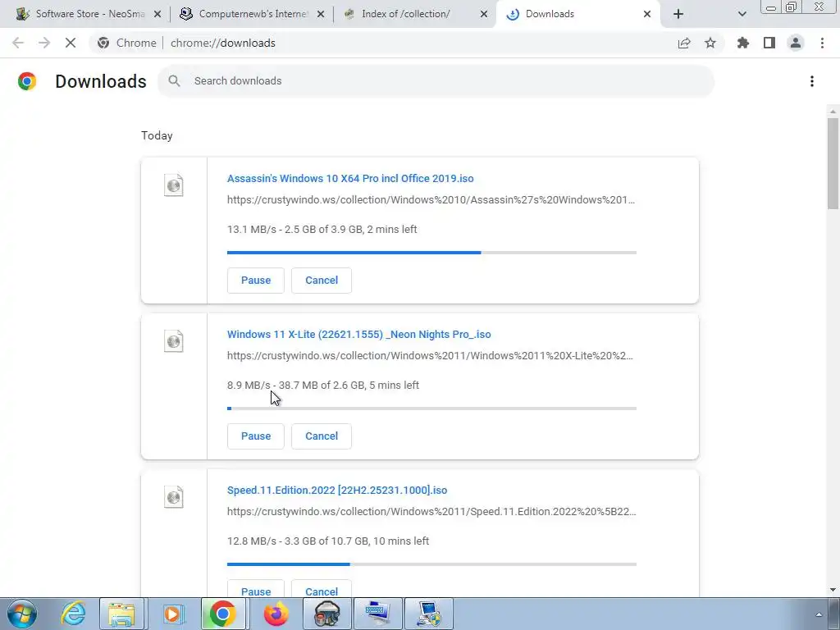Go forward to next page
840x630 pixels.
[x=44, y=43]
